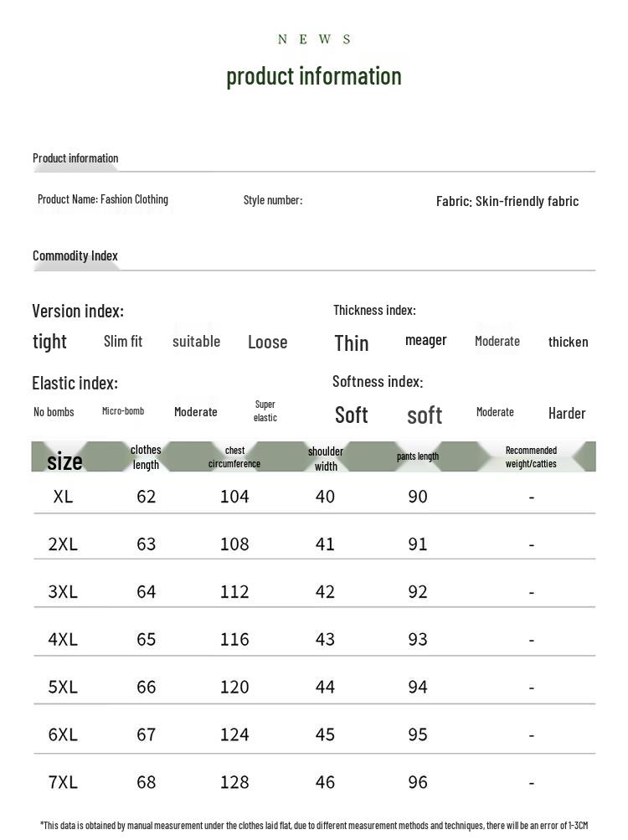This screenshot has width=628, height=840.
Task: Select the 'Slim fit' version option
Action: tap(123, 341)
